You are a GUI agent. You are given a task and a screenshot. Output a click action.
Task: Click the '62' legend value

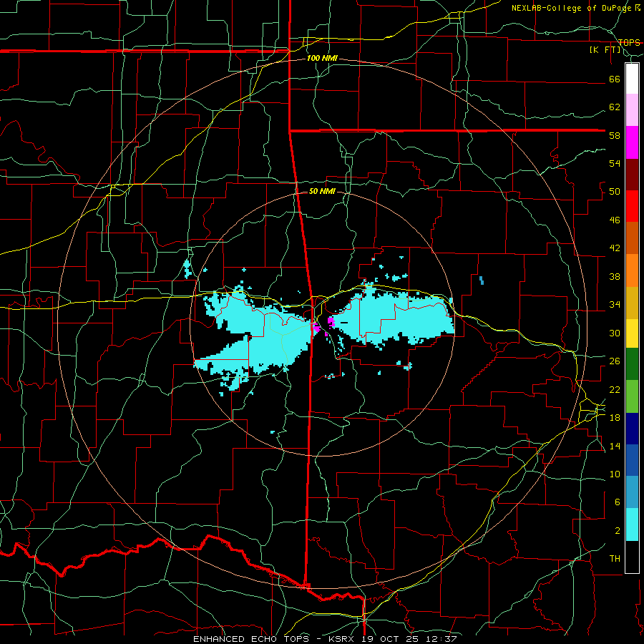615,107
